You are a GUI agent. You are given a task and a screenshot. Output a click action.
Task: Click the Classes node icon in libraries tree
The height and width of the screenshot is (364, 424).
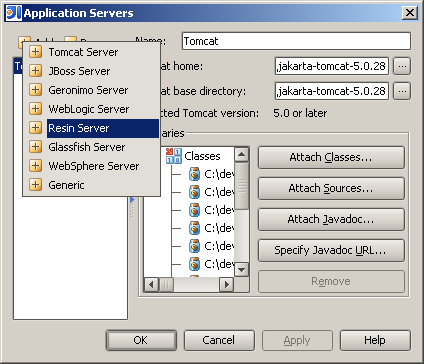[174, 156]
